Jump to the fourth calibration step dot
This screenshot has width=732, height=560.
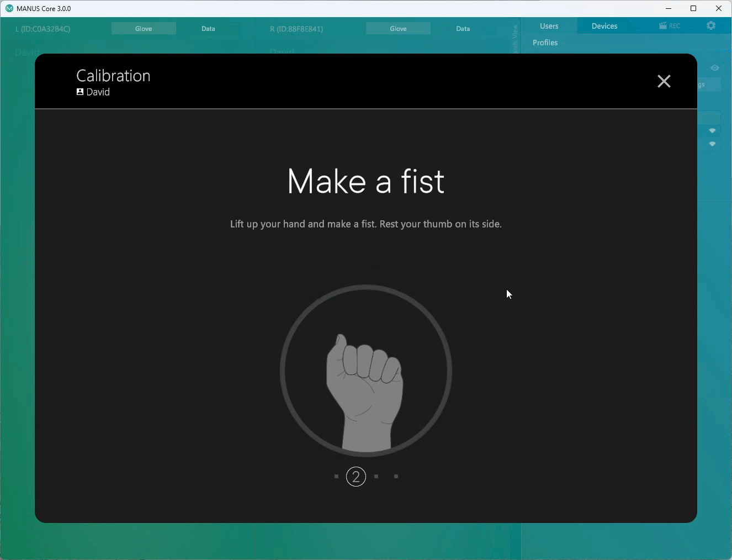point(396,476)
